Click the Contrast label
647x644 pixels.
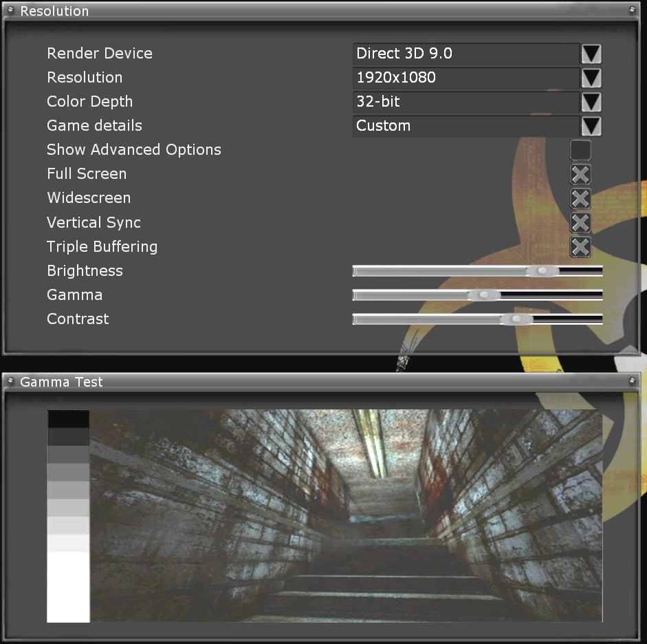coord(78,319)
